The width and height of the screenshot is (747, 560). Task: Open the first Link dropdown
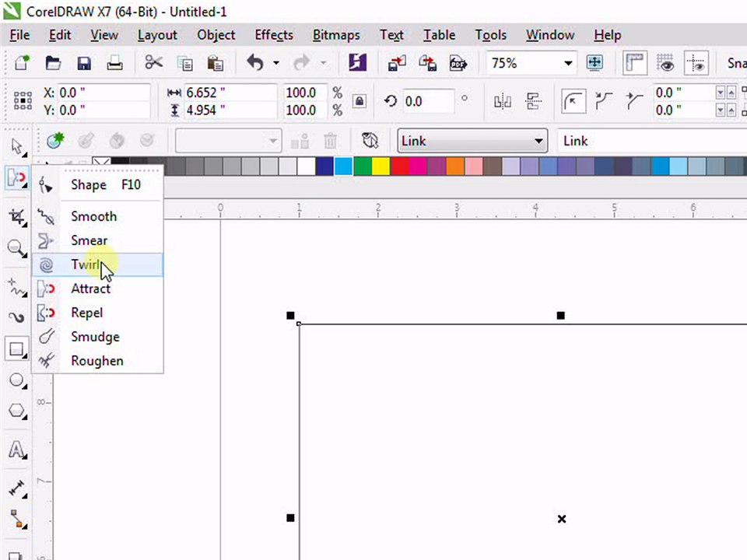(x=472, y=141)
